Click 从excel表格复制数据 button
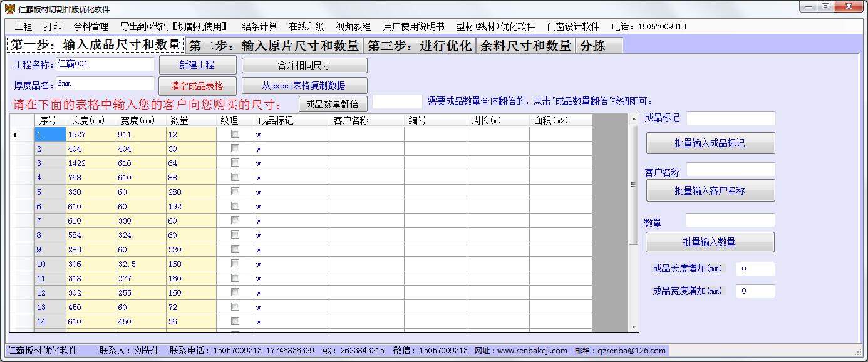 tap(304, 86)
